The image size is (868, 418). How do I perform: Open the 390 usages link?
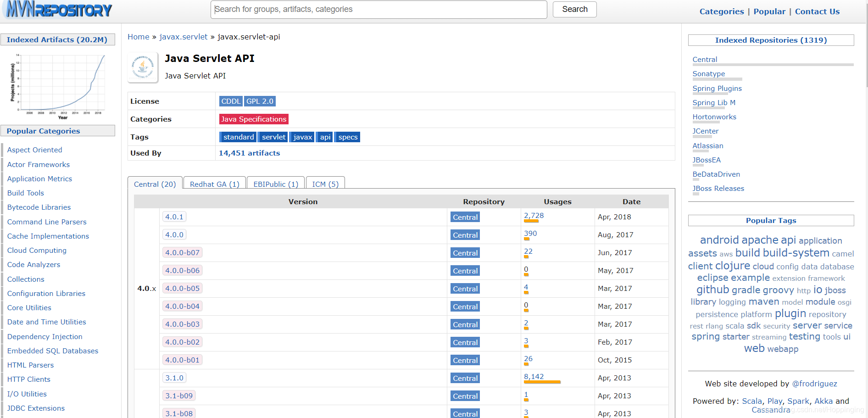click(530, 234)
